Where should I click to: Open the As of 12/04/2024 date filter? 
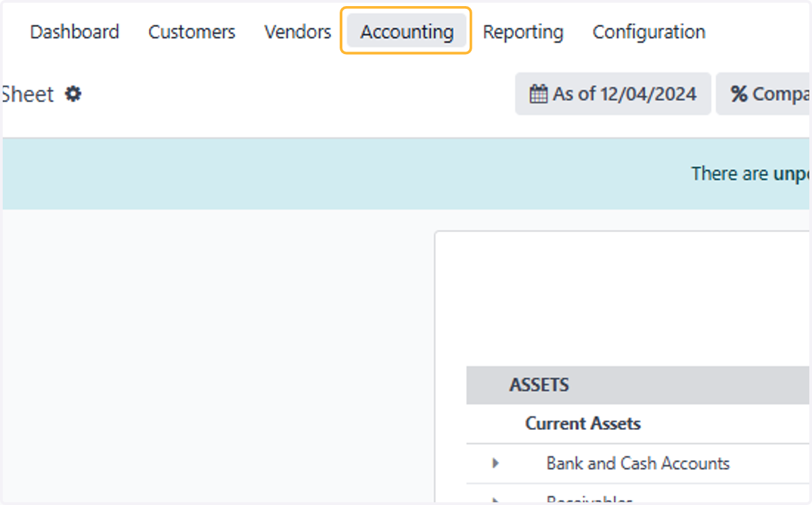click(x=613, y=93)
